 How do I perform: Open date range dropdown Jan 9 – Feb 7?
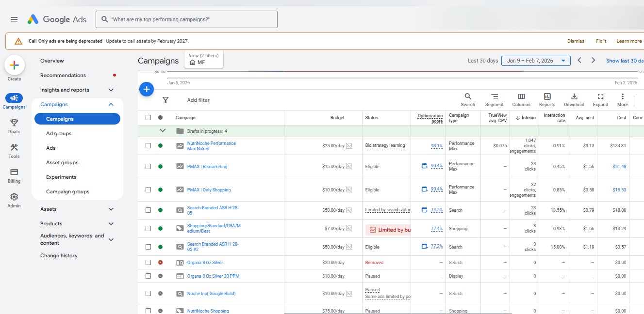click(536, 61)
